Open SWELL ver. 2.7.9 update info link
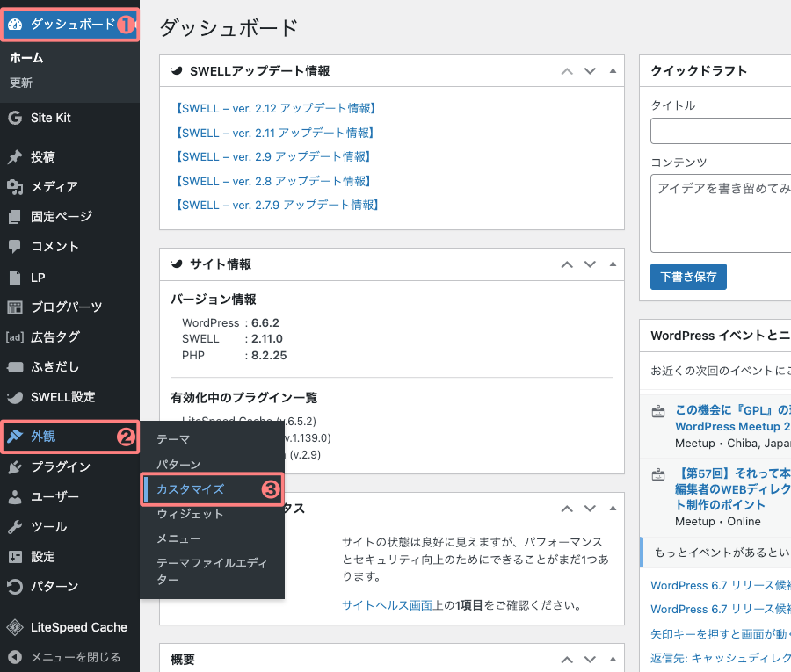791x672 pixels. click(x=277, y=206)
